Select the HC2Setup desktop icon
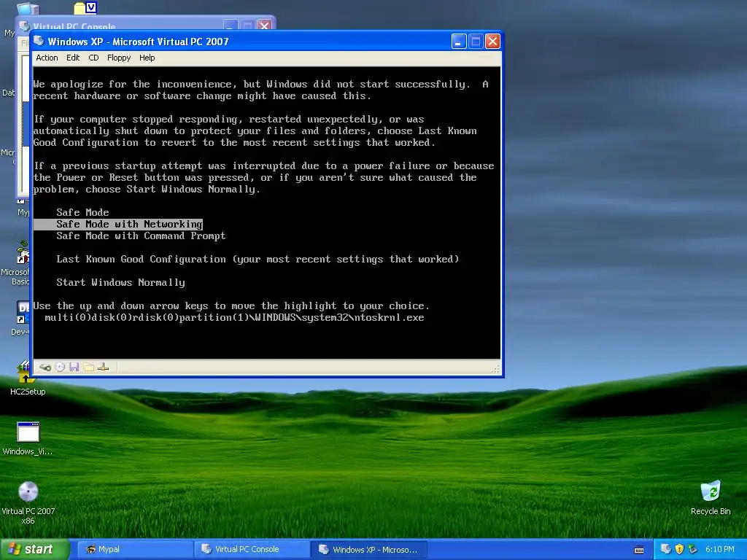Screen dimensions: 747x560 (27, 378)
